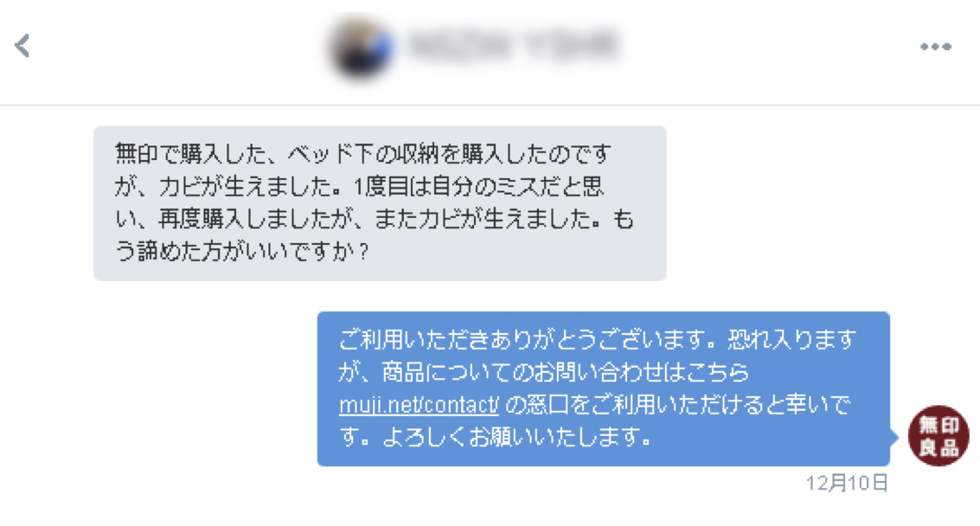Screen dimensions: 980x526
Task: Click the line starting 無印で購入した、ベッド下
Action: pos(362,153)
